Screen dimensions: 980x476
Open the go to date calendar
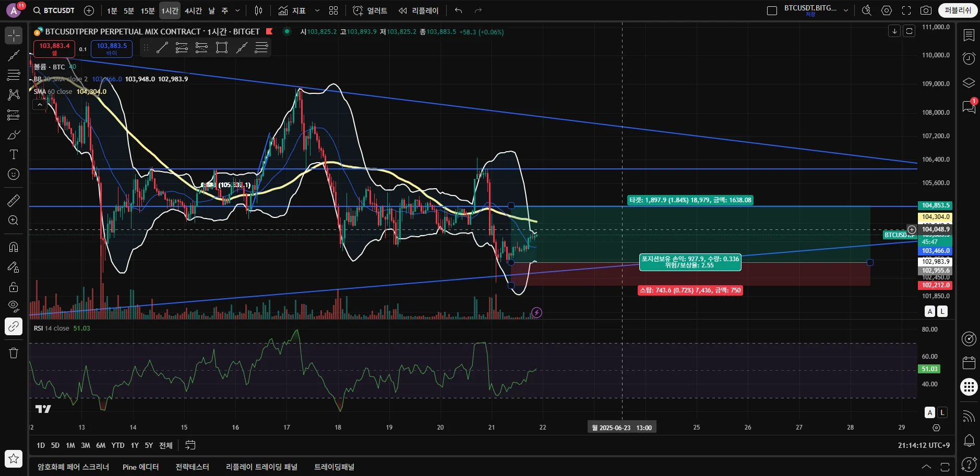(x=190, y=445)
